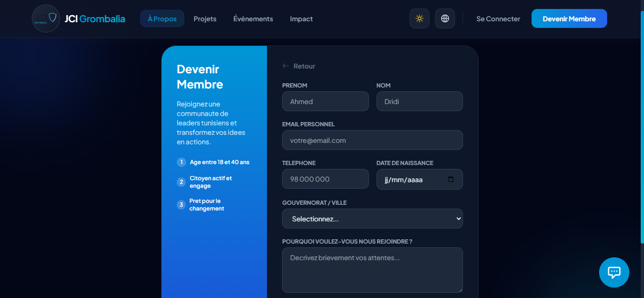
Task: Expand the Gouvernorat / Ville dropdown
Action: point(372,219)
